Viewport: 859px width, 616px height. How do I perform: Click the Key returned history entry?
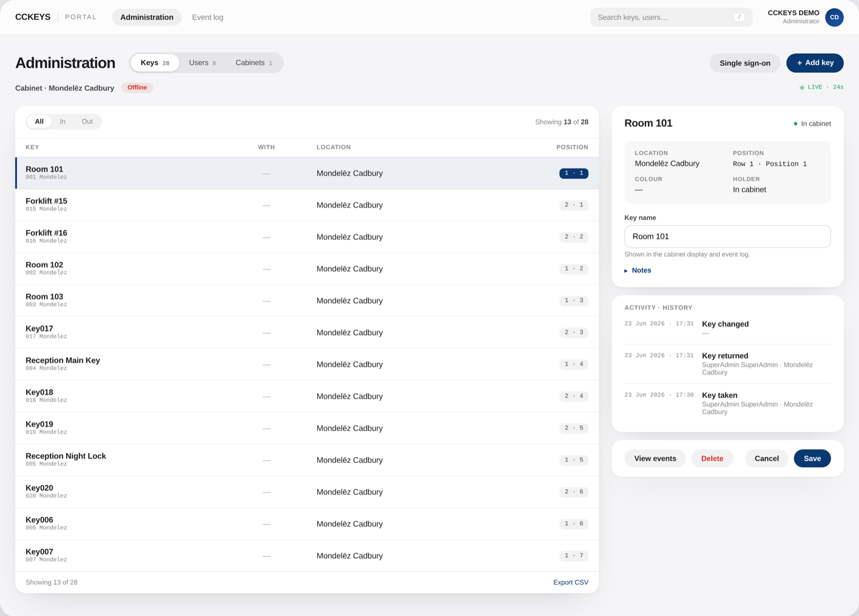[727, 364]
